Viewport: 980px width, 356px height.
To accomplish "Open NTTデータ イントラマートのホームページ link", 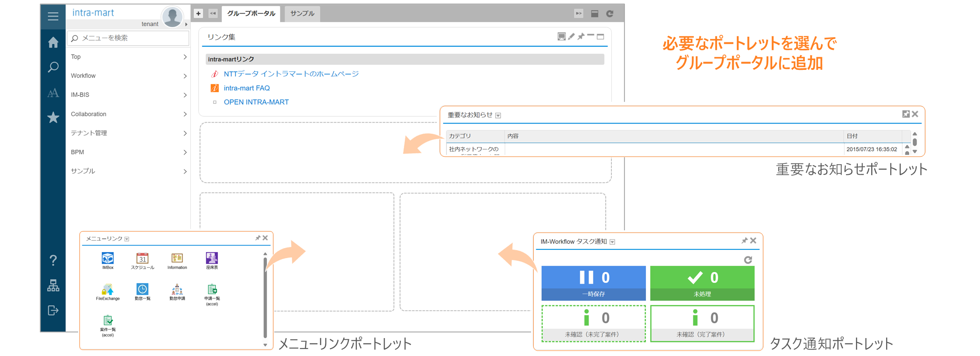I will click(291, 74).
